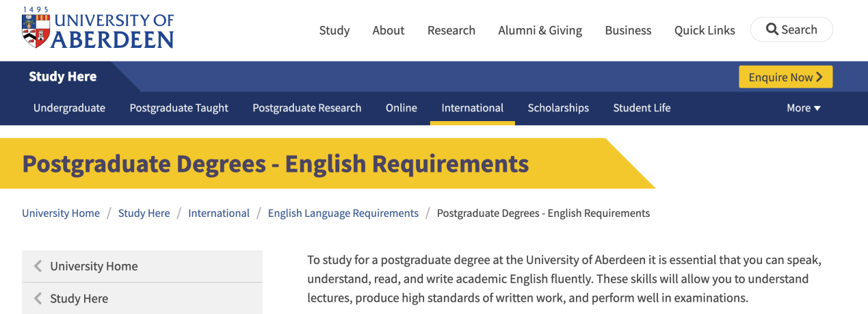Click the back chevron beside University Home
The height and width of the screenshot is (314, 868).
[x=38, y=266]
